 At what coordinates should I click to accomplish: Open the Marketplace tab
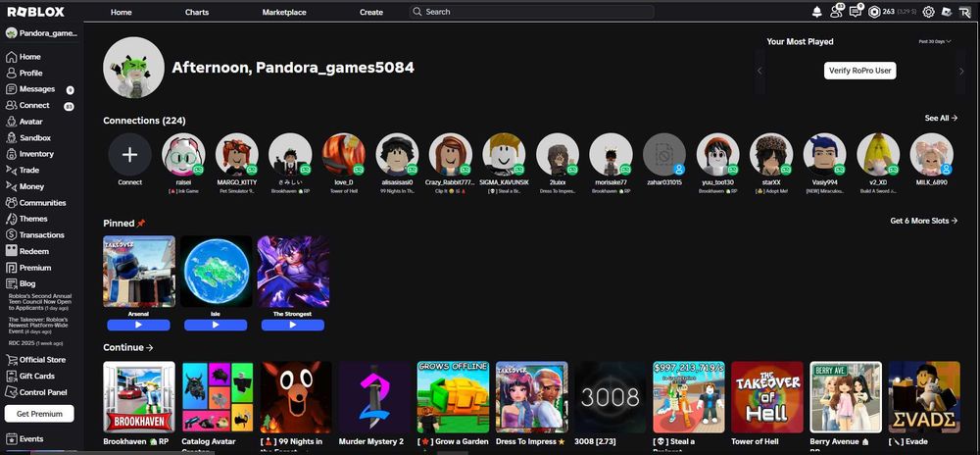coord(284,12)
